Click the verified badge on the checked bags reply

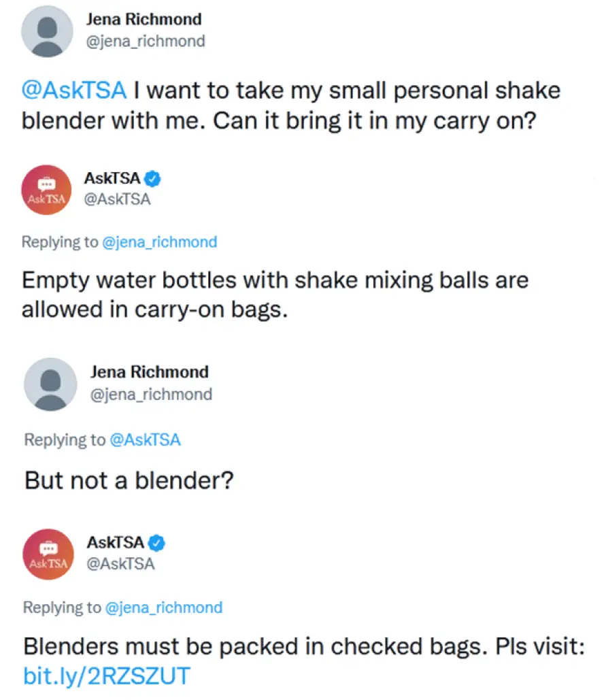tap(158, 543)
